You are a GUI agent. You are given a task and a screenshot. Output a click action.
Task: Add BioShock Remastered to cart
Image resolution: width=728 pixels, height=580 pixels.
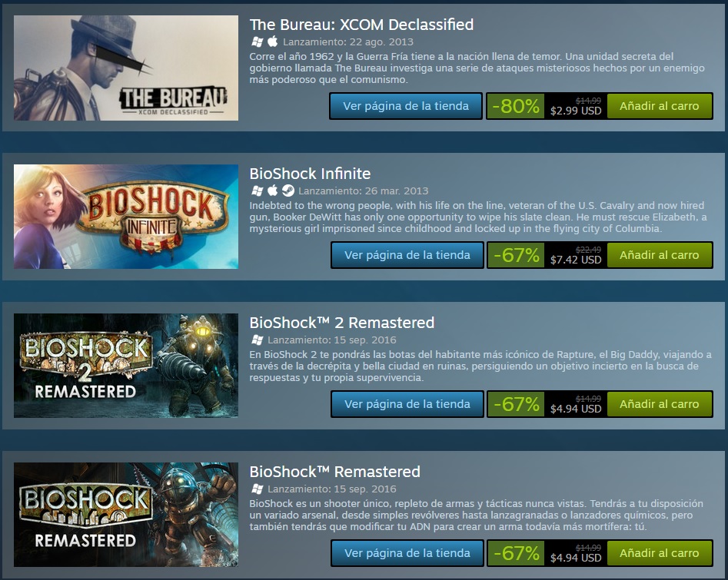pyautogui.click(x=660, y=553)
